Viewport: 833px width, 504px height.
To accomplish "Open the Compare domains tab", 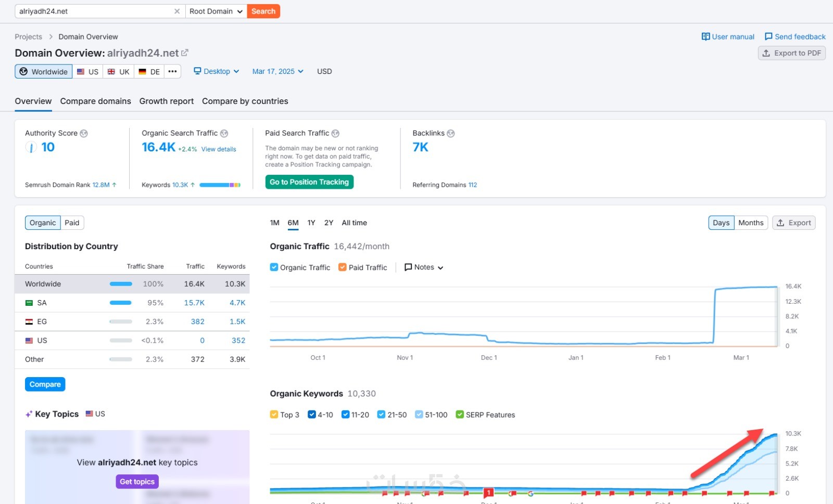I will (x=95, y=101).
